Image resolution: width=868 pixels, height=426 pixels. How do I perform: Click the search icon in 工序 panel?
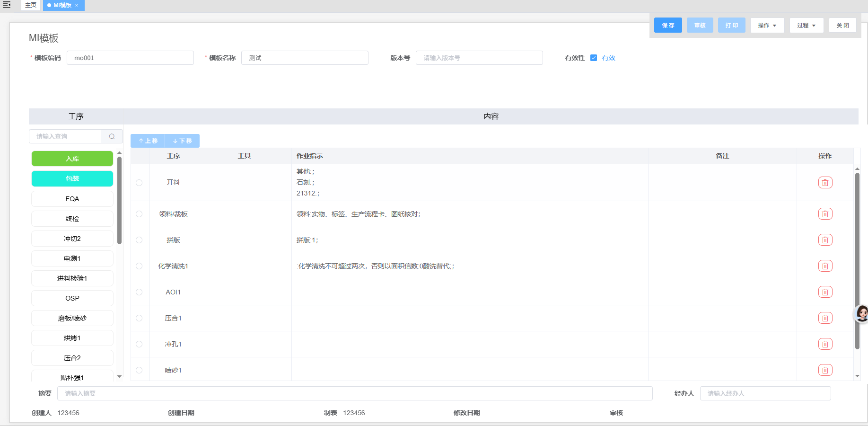point(112,136)
